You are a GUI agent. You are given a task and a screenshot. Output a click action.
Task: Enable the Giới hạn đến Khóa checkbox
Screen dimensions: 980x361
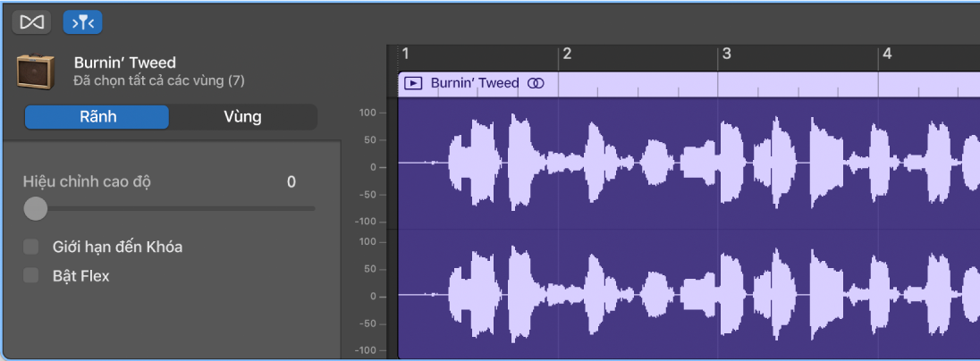tap(31, 247)
